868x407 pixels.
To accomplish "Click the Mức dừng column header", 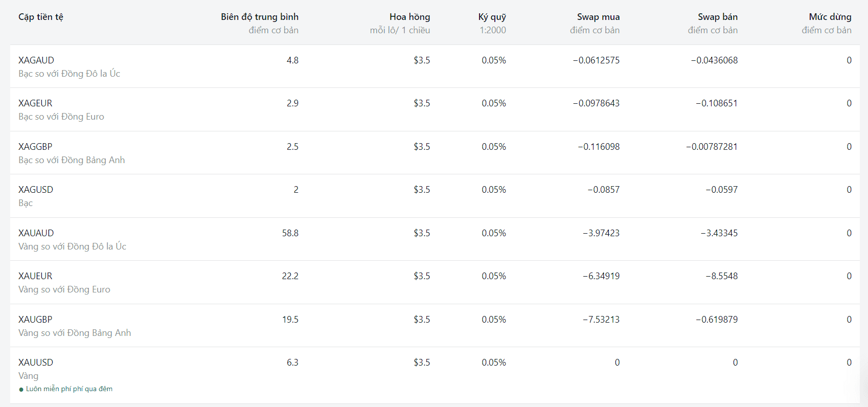I will (830, 17).
